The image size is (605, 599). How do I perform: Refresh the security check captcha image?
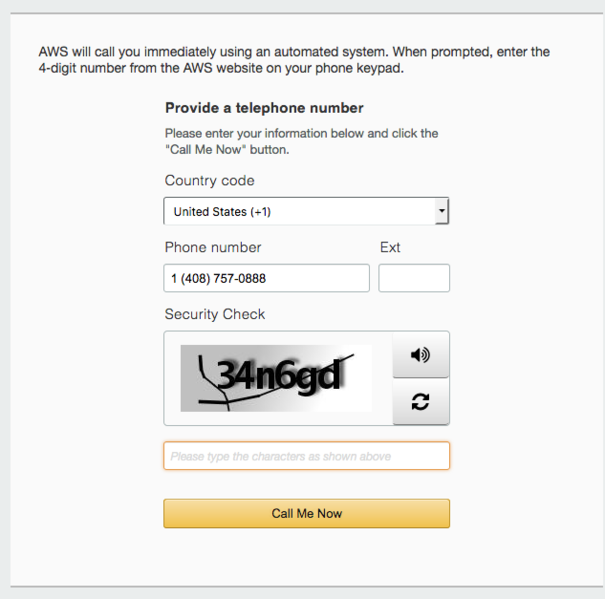click(x=421, y=401)
